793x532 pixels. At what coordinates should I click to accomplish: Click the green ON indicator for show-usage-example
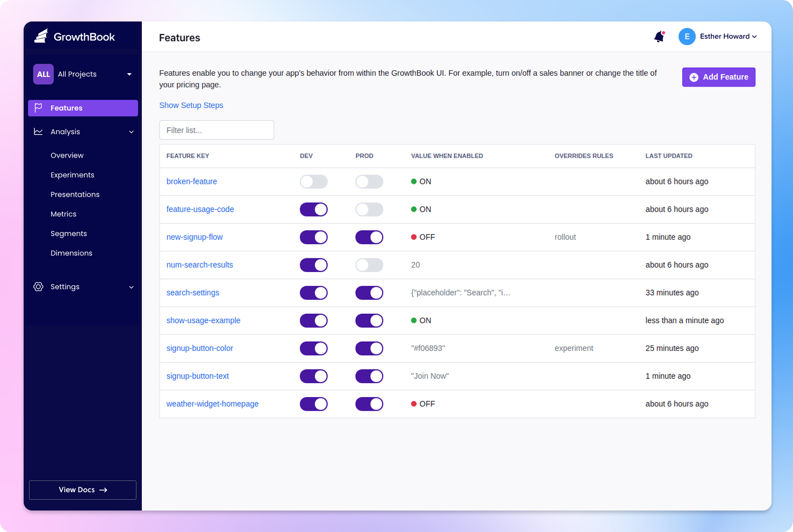(x=414, y=320)
